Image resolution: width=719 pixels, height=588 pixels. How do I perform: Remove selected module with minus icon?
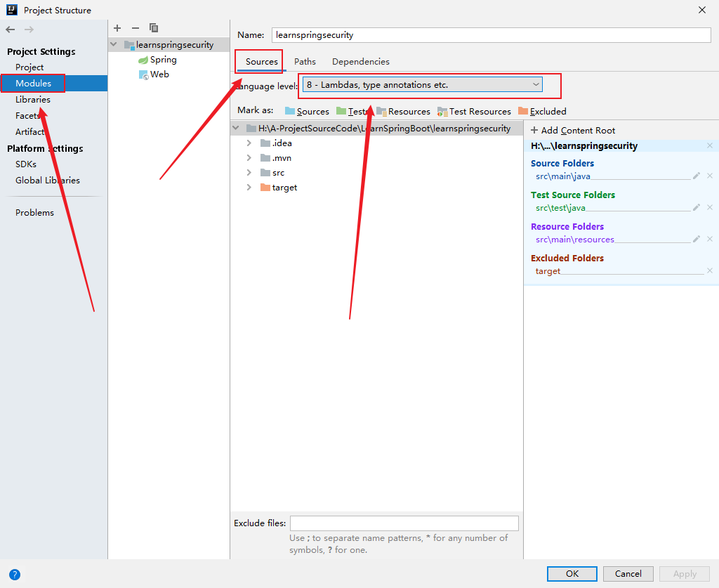pos(136,28)
